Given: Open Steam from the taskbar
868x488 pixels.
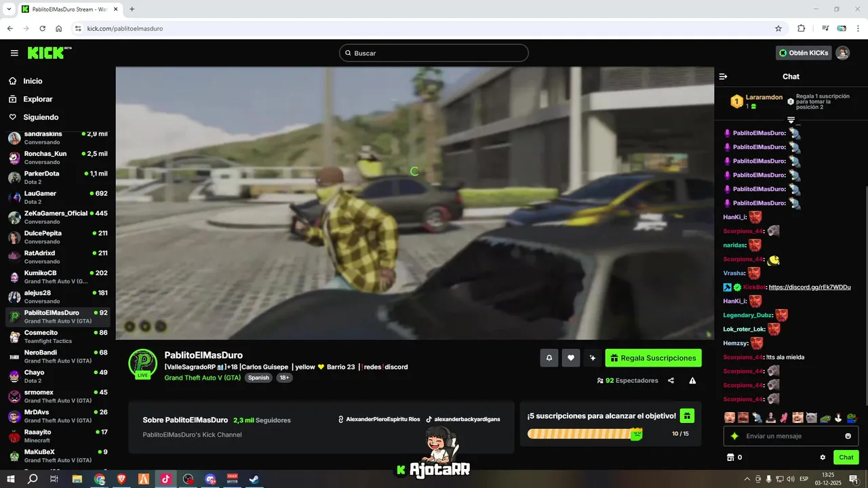Looking at the screenshot, I should 254,479.
